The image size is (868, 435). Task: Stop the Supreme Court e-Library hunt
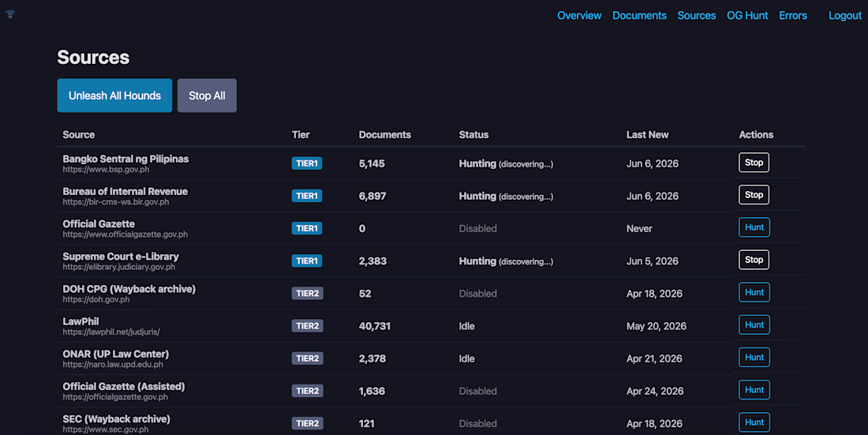tap(754, 259)
